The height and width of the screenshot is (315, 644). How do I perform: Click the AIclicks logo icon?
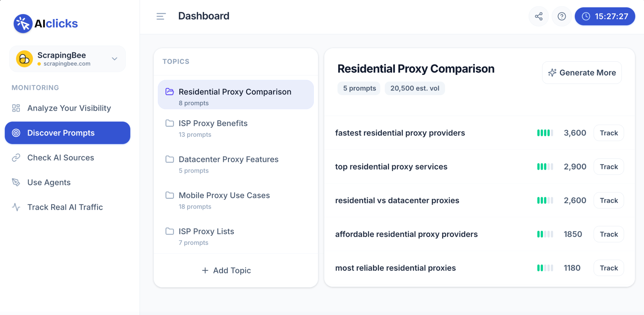23,24
